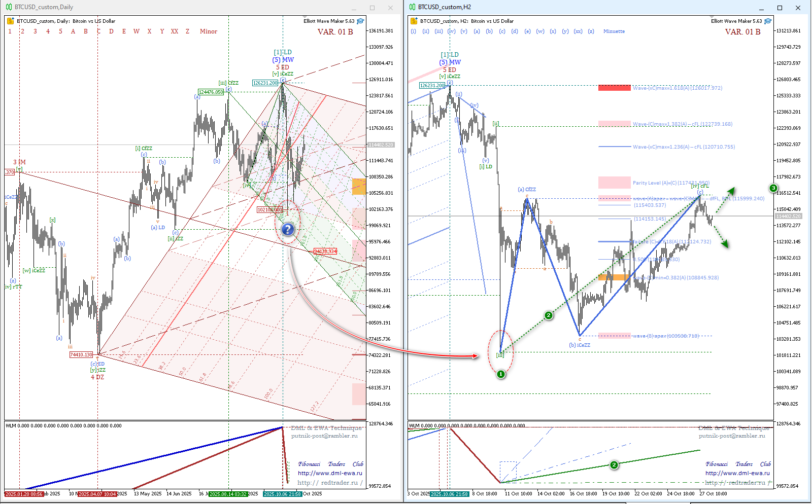This screenshot has width=812, height=504.
Task: Maximize the BTCUSD_custom,H2 chart window
Action: click(x=780, y=8)
